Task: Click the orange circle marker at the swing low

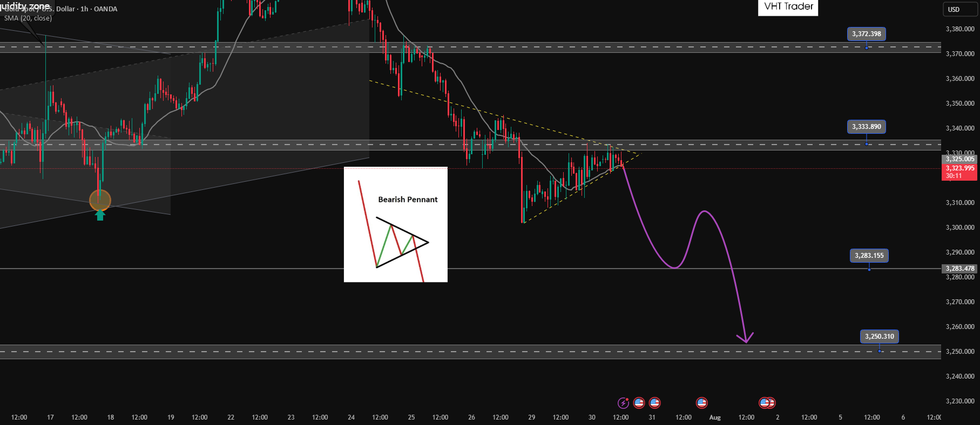Action: click(100, 201)
